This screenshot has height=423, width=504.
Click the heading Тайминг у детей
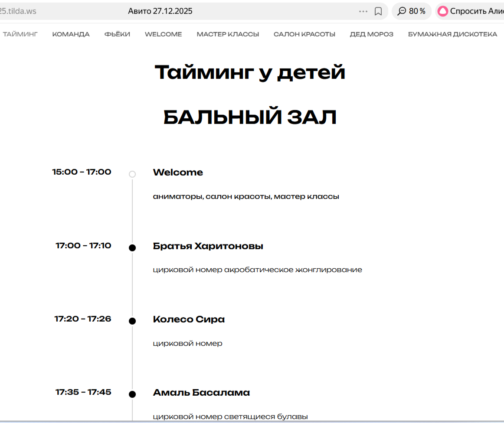[250, 72]
